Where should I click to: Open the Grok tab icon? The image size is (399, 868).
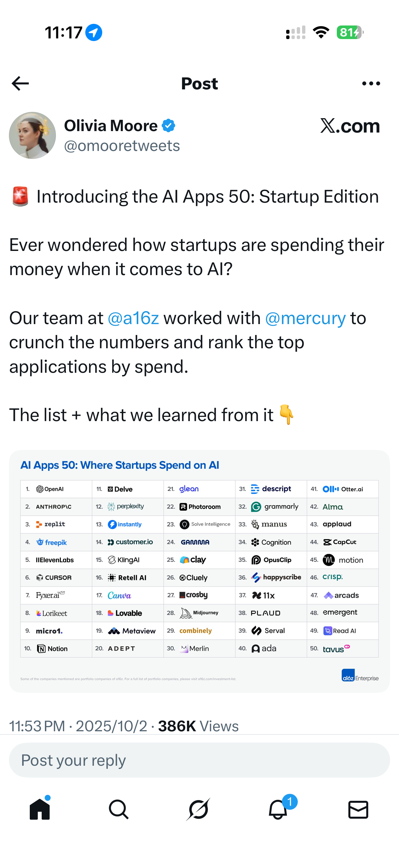click(198, 809)
